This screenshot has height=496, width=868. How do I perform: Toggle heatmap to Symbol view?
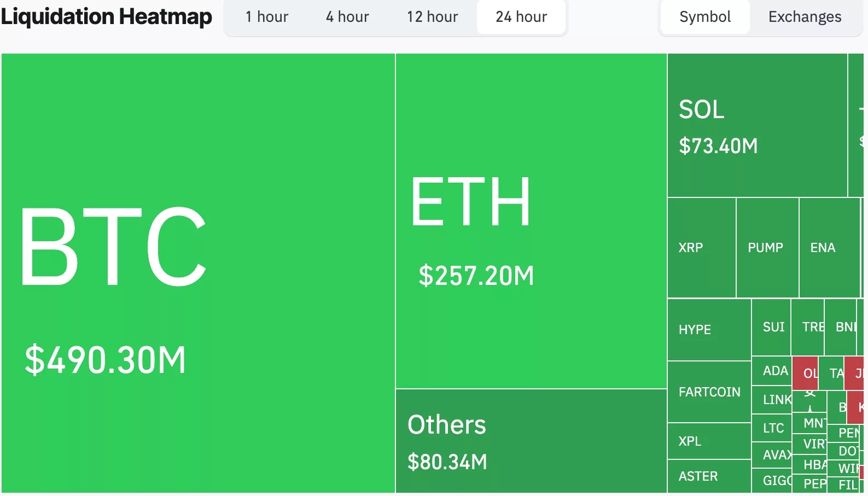coord(704,17)
